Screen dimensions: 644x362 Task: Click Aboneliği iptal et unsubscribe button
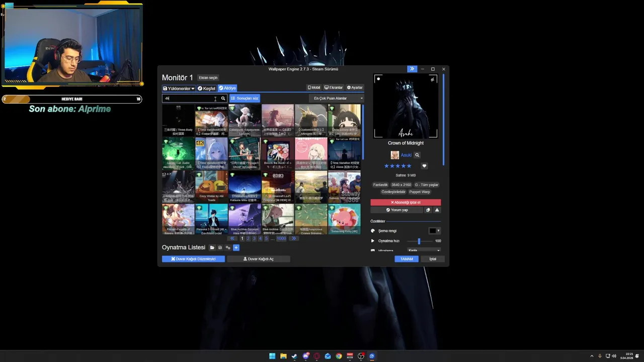tap(406, 202)
